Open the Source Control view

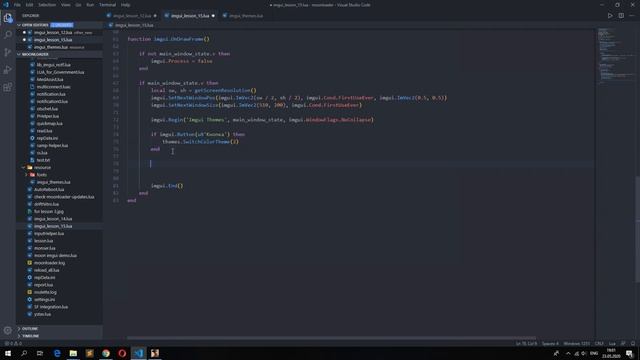pyautogui.click(x=8, y=52)
